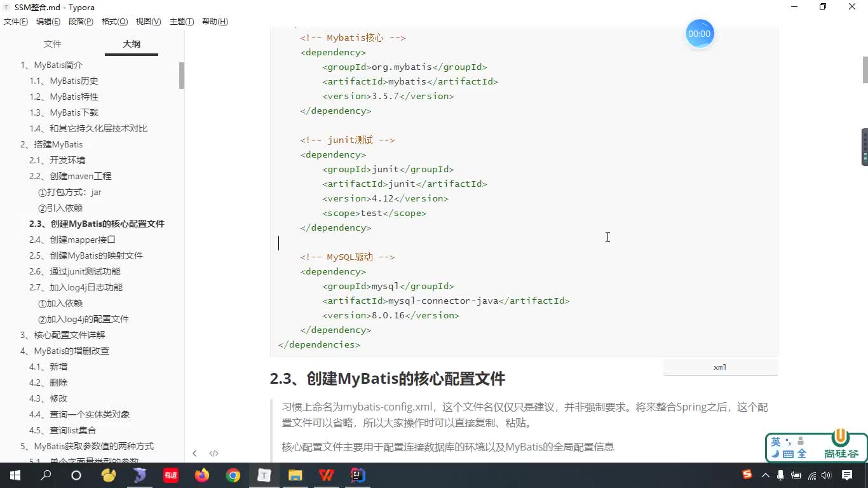Jump to 1.3、MyBatis下载 outline entry
Screen dimensions: 868x488
(64, 112)
